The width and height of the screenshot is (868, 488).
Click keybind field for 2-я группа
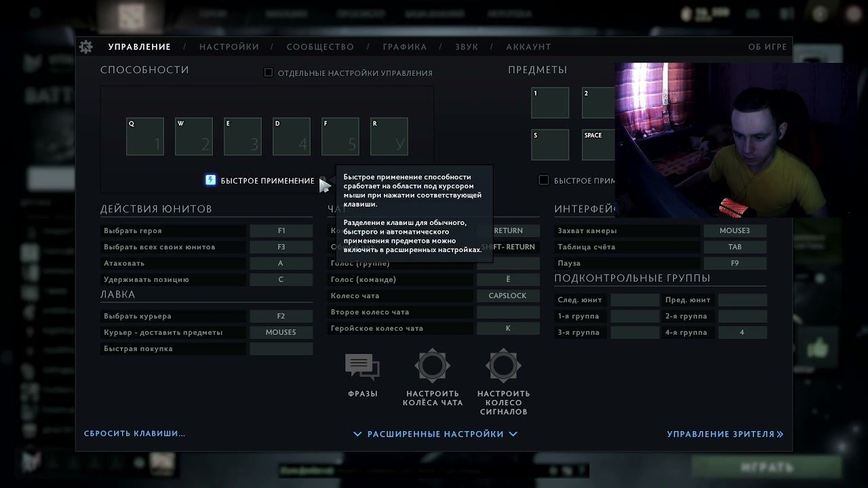click(x=743, y=316)
